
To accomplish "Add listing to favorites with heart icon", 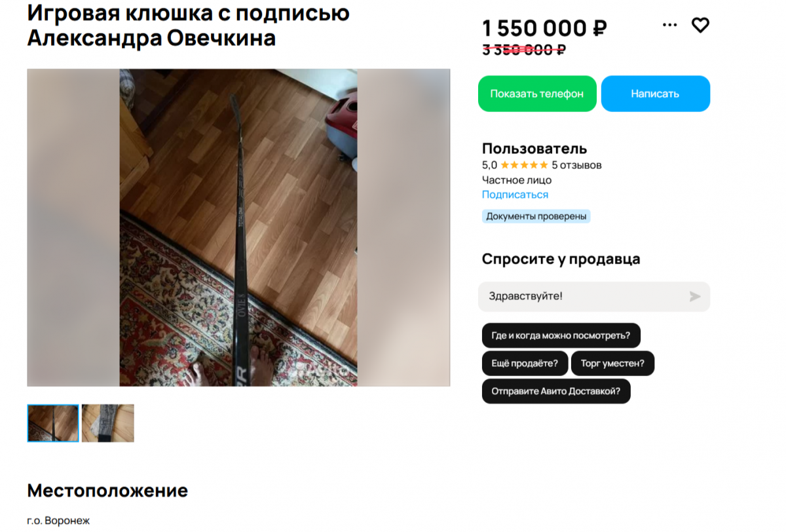I will [700, 26].
